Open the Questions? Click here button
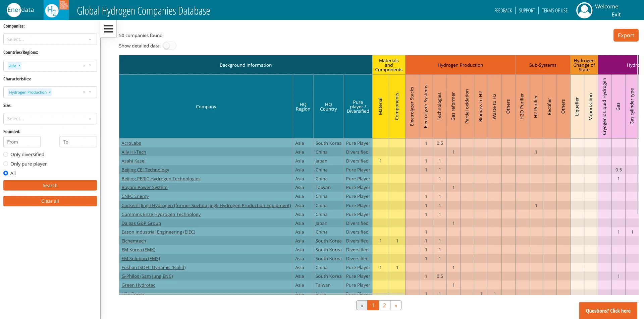The image size is (644, 319). 608,311
